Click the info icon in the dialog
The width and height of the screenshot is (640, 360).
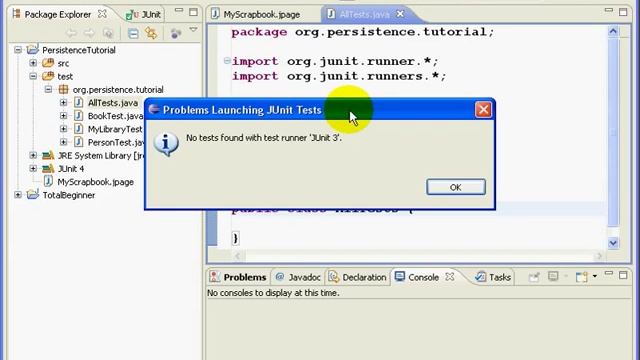166,144
